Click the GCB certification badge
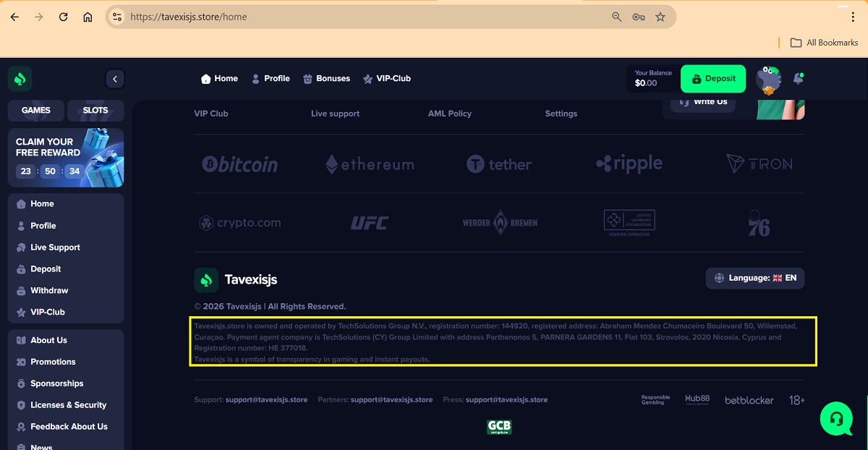The width and height of the screenshot is (868, 450). pyautogui.click(x=499, y=427)
